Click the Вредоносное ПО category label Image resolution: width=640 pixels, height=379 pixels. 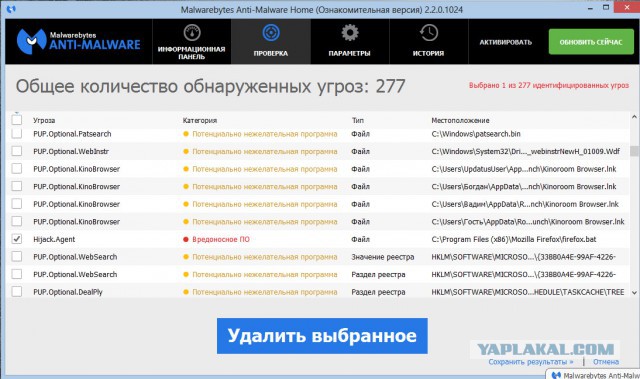(x=221, y=239)
